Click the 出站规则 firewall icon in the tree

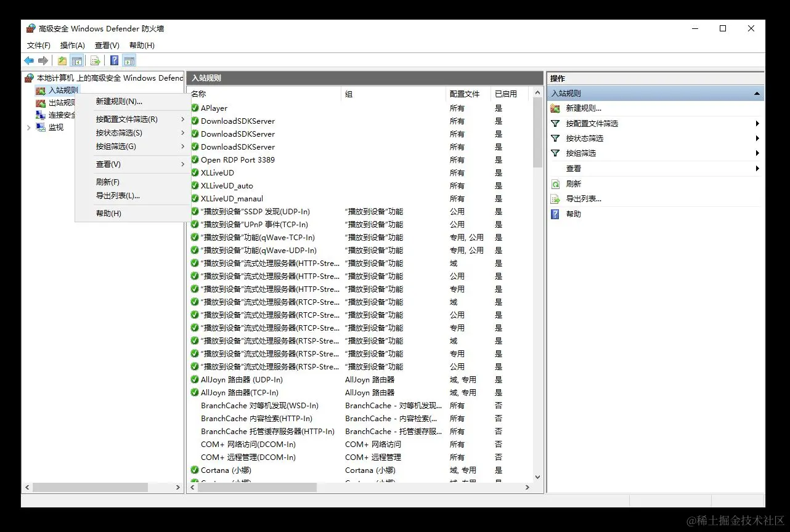(41, 103)
